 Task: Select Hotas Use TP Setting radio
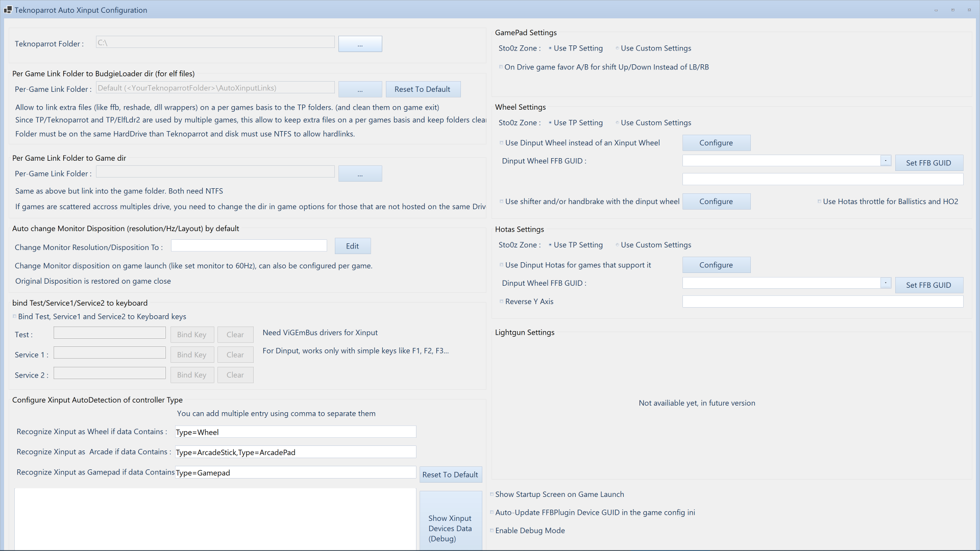click(x=550, y=245)
